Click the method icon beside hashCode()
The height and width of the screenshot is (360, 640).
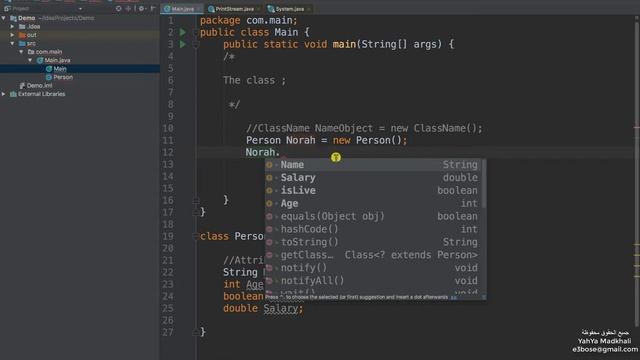pyautogui.click(x=269, y=229)
